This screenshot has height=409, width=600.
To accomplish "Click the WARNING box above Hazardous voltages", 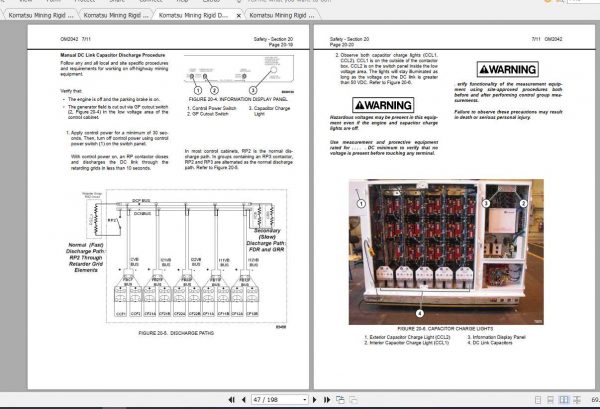I will (x=383, y=105).
